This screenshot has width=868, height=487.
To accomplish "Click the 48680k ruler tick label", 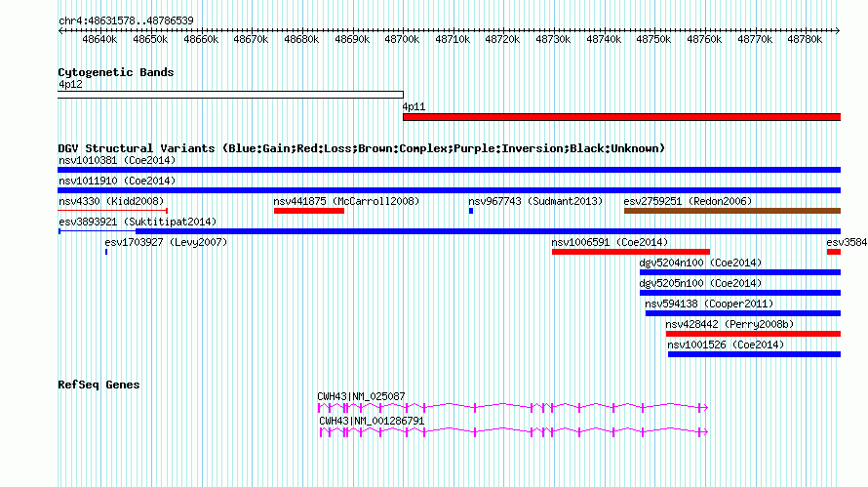I will pyautogui.click(x=301, y=39).
